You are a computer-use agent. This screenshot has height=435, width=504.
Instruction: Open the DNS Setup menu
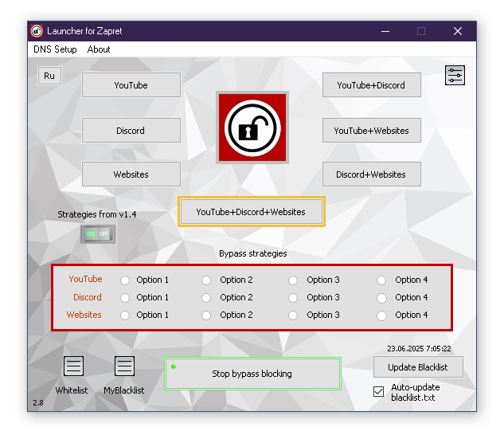pyautogui.click(x=55, y=49)
